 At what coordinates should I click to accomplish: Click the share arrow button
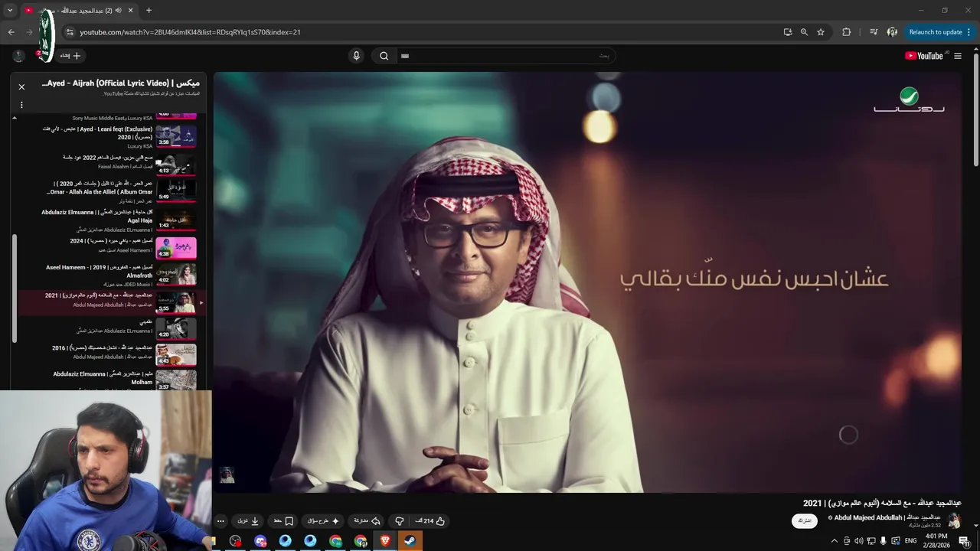click(366, 521)
